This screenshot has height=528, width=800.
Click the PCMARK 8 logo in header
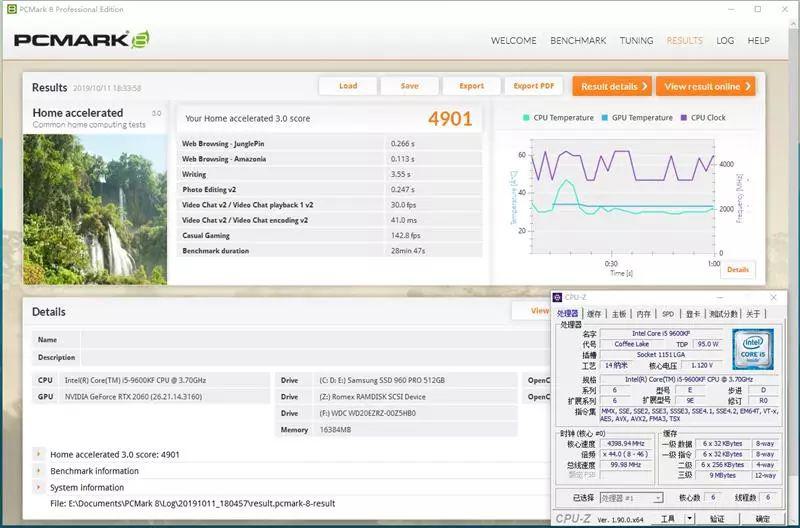coord(82,40)
